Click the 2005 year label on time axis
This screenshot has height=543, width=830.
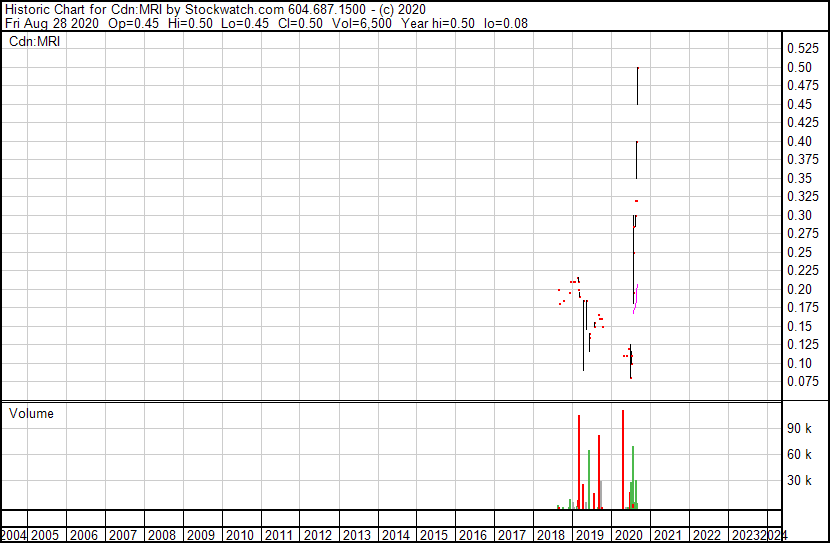[44, 535]
